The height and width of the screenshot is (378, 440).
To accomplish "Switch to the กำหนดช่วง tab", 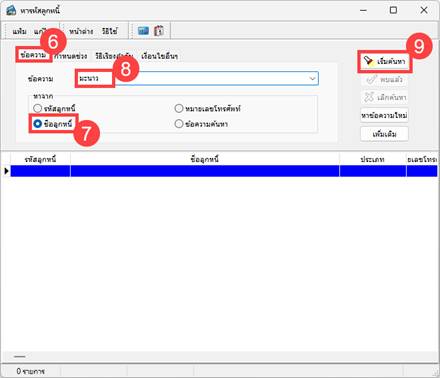I will click(x=71, y=56).
